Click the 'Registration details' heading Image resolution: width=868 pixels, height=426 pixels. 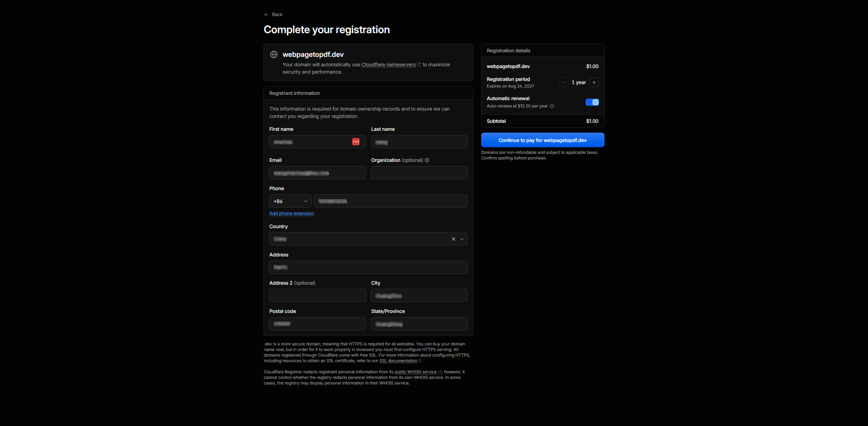(x=508, y=51)
